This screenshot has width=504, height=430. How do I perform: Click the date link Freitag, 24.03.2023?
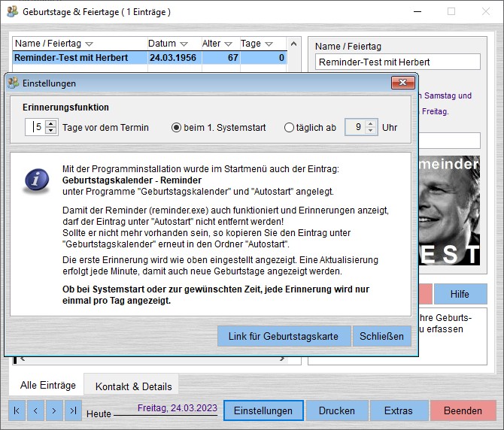click(x=178, y=408)
